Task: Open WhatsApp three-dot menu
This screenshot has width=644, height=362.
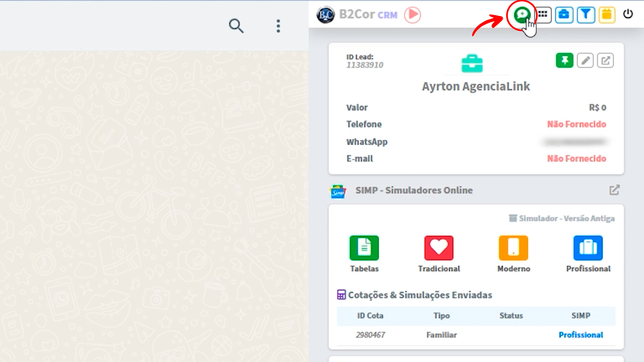Action: (278, 26)
